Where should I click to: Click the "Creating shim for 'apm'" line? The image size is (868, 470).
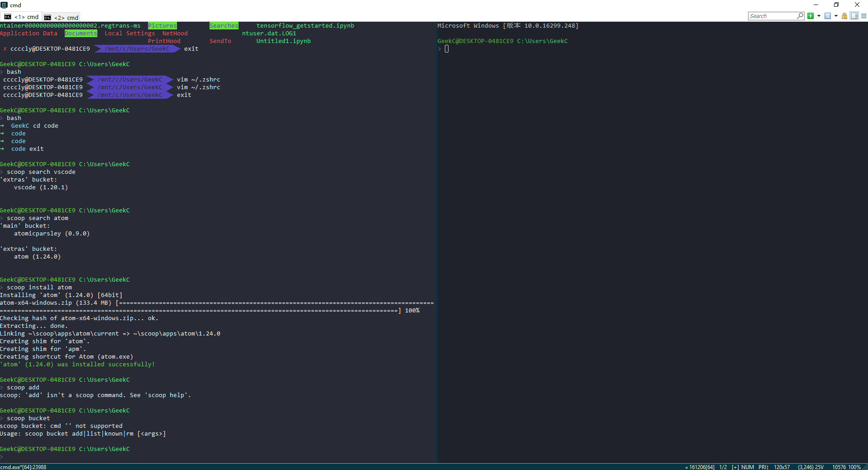coord(43,349)
